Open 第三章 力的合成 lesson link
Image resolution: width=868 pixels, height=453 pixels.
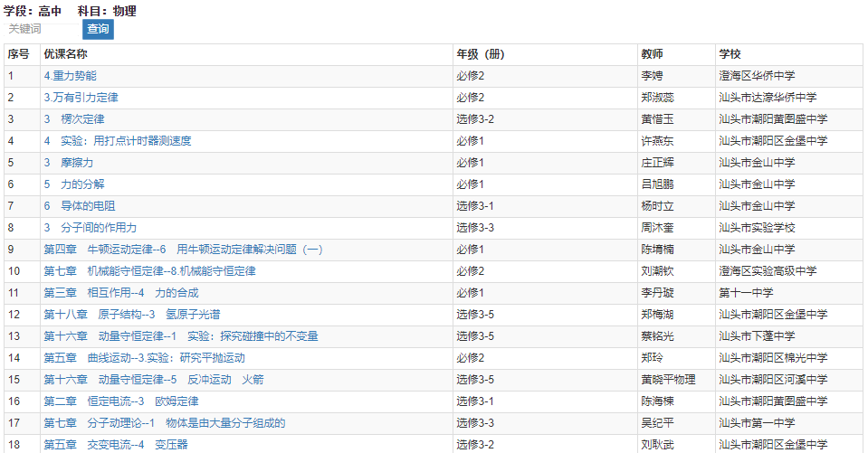[121, 293]
